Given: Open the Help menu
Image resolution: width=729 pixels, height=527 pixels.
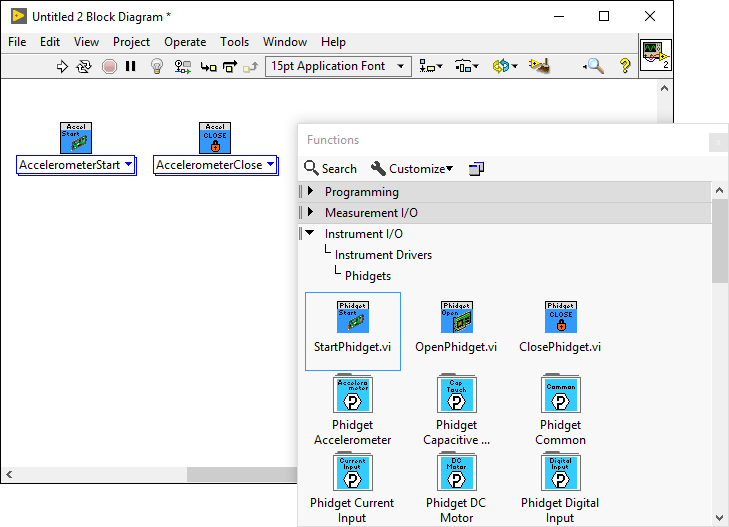Looking at the screenshot, I should point(333,42).
